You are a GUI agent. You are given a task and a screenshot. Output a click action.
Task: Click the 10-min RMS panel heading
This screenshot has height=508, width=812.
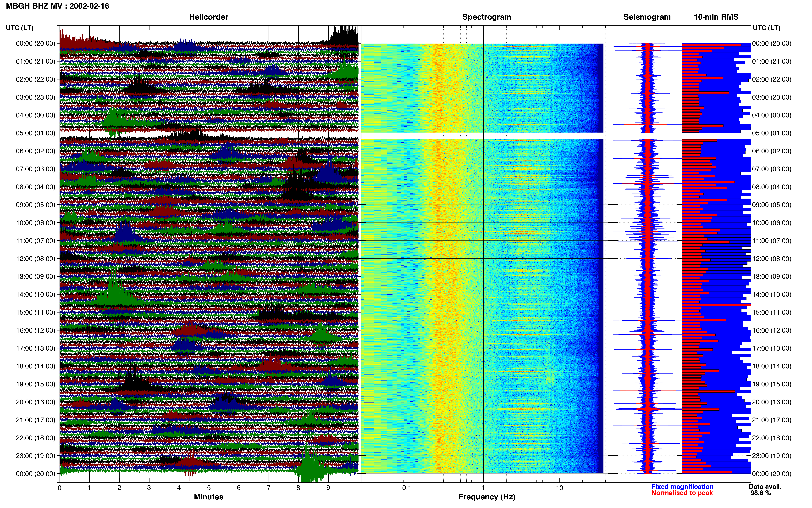click(716, 17)
